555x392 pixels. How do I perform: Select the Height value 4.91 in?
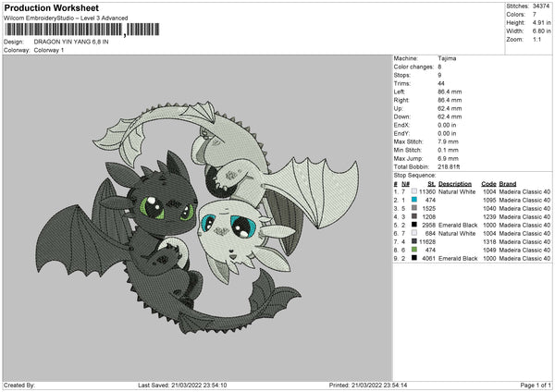tap(541, 22)
